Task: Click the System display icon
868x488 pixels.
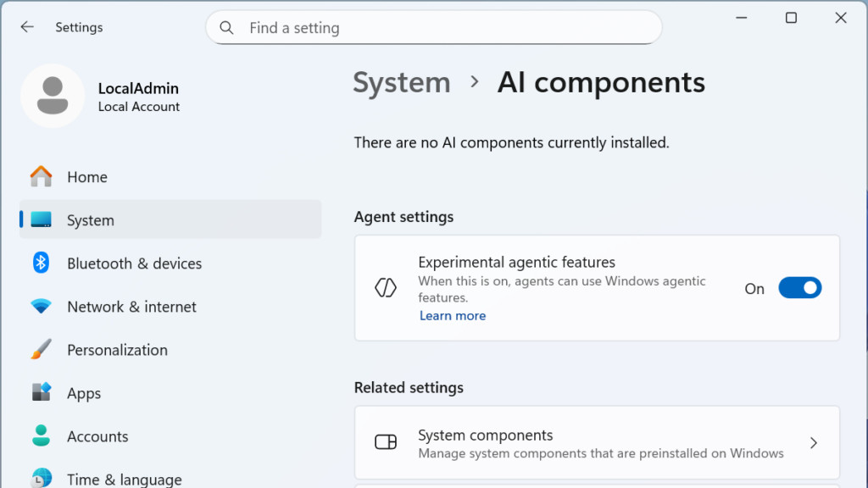Action: (40, 219)
